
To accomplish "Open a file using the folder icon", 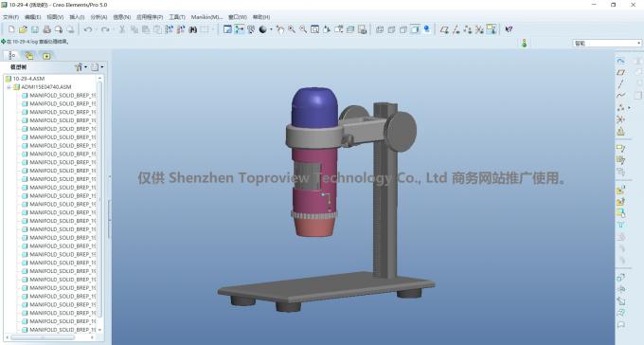I will coord(23,29).
